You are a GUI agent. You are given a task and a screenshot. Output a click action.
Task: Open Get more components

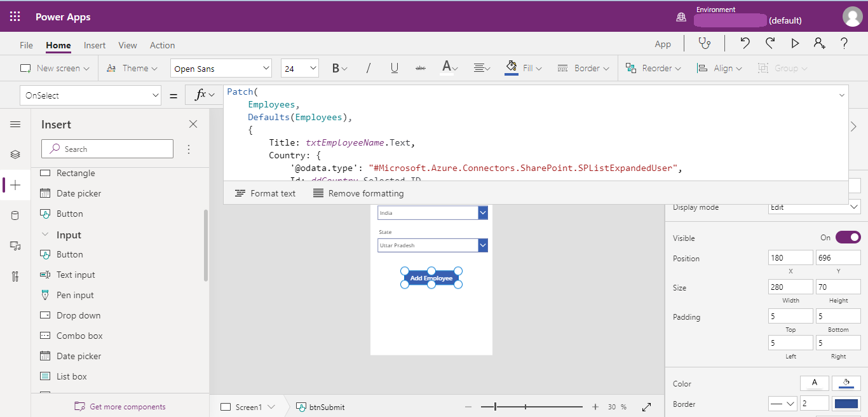pos(120,407)
